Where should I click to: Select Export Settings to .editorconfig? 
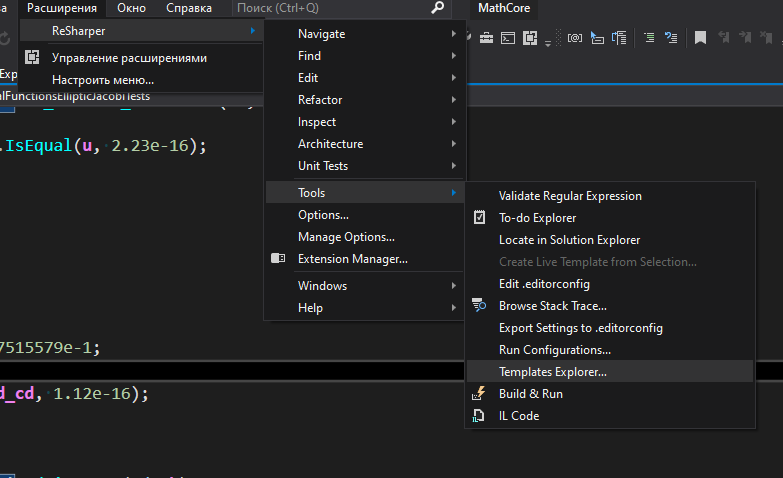610,328
